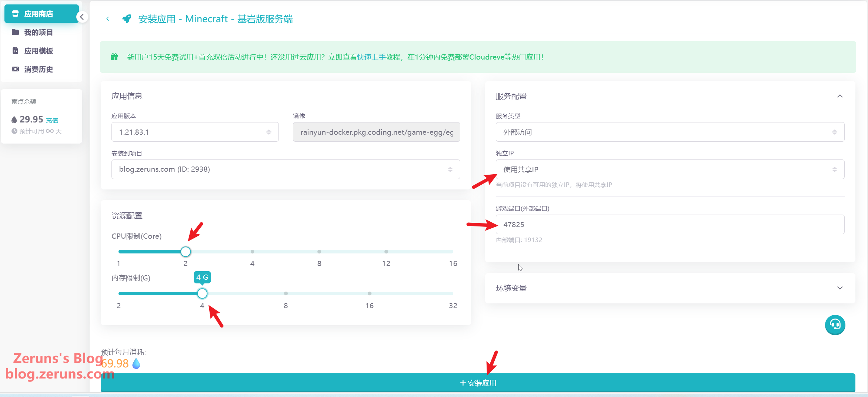This screenshot has height=397, width=868.
Task: Open the 服务类型 外部访问 dropdown
Action: point(670,132)
